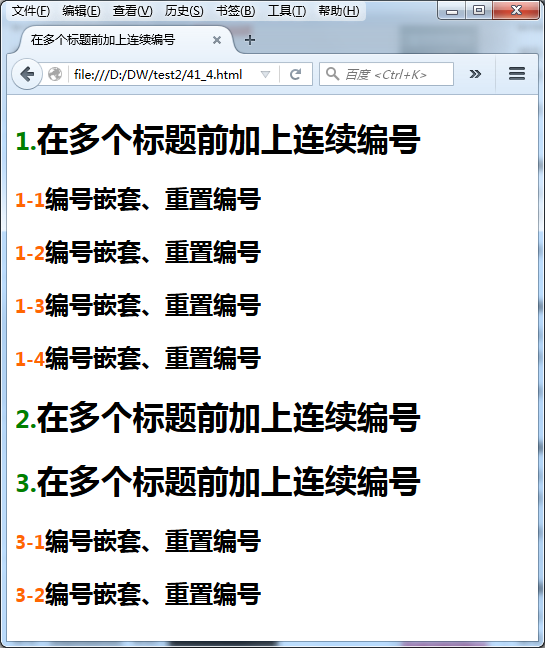
Task: Go back with the Back arrow button
Action: (27, 75)
